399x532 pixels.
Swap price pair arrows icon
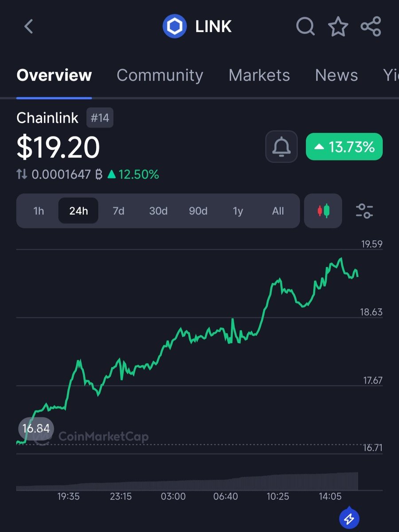click(22, 175)
